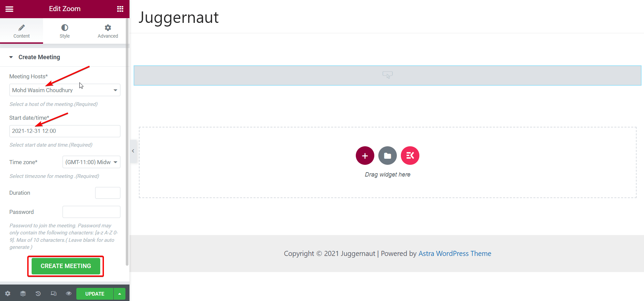Switch to the Style tab
This screenshot has width=644, height=301.
pyautogui.click(x=65, y=31)
